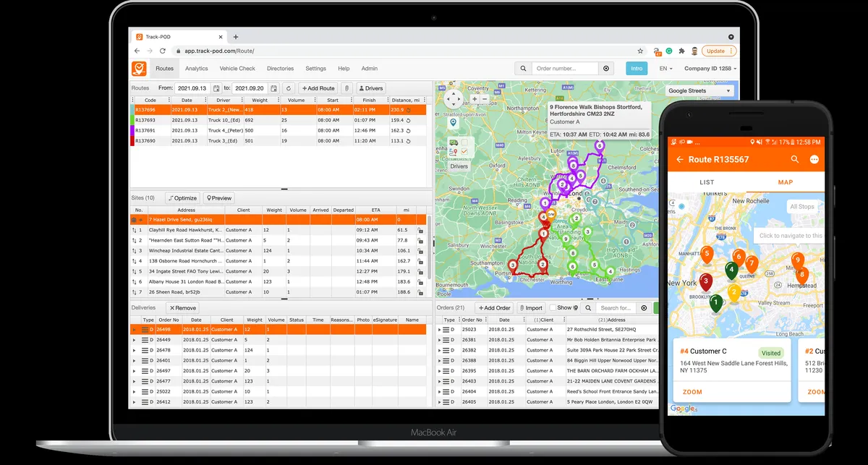Click the purple map marker numbered 6

598,147
